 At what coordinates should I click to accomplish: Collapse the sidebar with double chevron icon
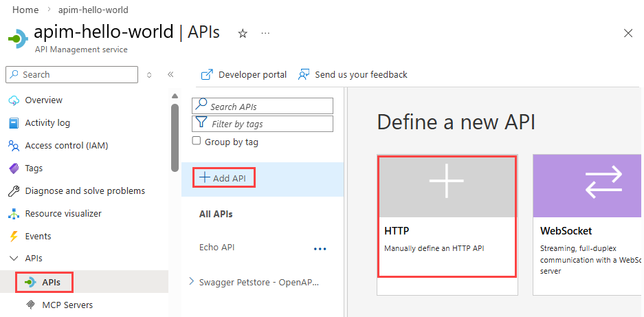170,74
